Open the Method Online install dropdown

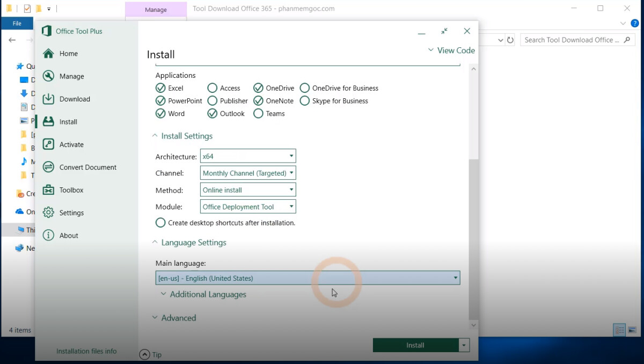click(248, 190)
